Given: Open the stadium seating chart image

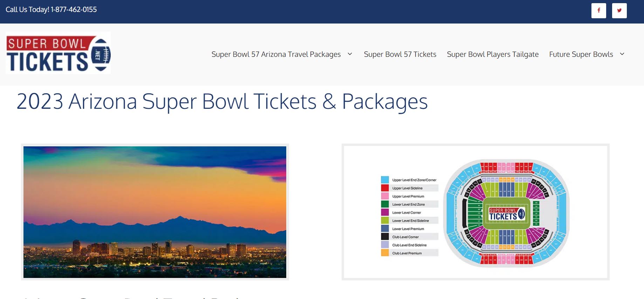Looking at the screenshot, I should 475,212.
